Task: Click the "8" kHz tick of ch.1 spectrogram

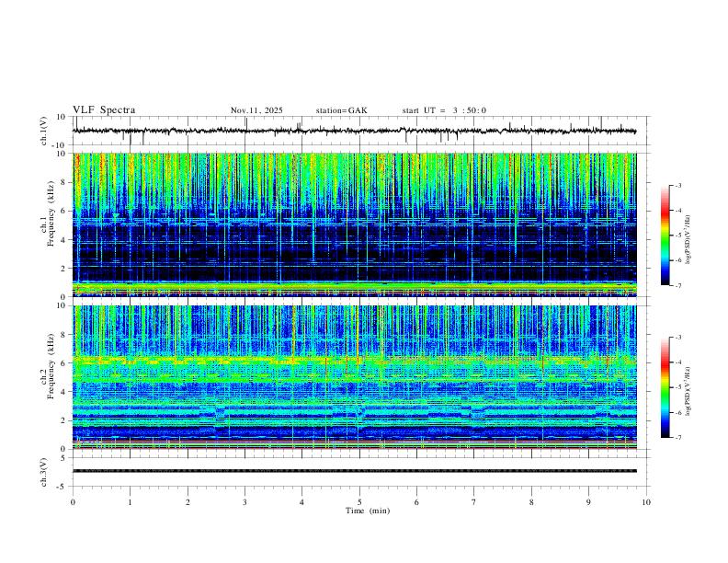Action: (x=64, y=182)
